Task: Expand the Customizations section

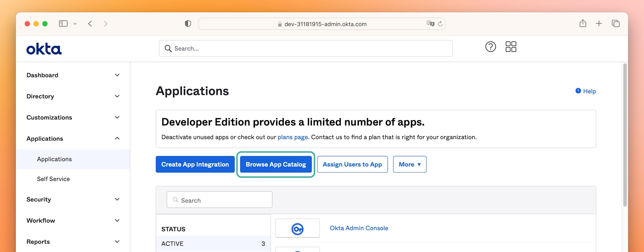Action: [117, 117]
